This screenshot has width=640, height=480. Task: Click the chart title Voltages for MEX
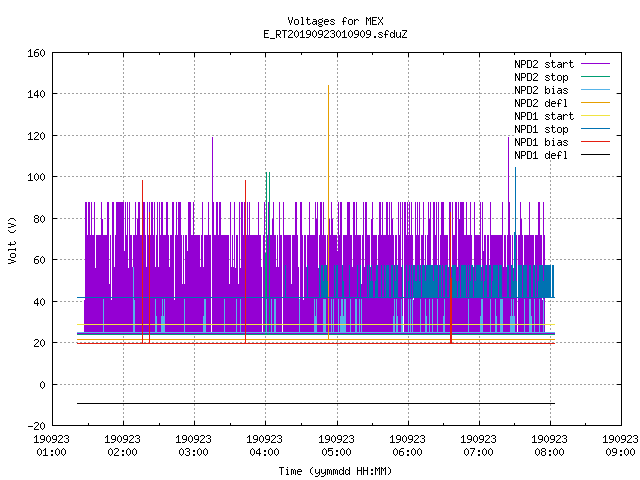tap(335, 21)
